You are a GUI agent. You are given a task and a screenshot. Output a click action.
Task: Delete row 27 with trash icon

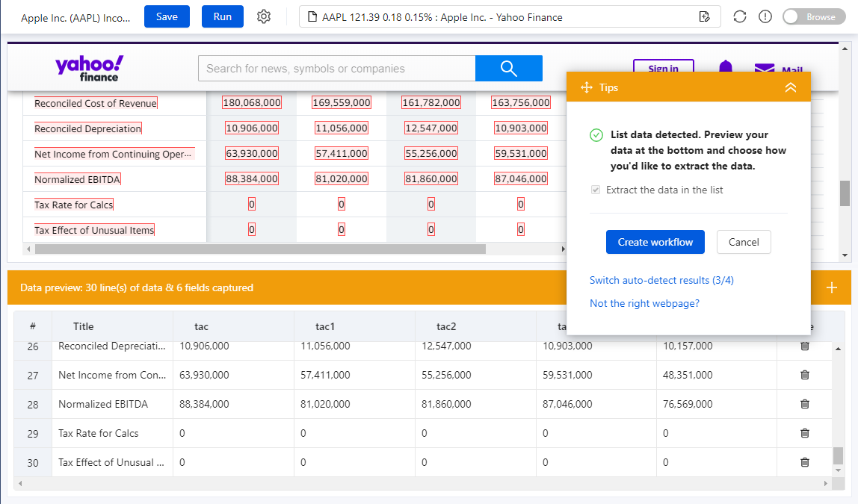[805, 375]
